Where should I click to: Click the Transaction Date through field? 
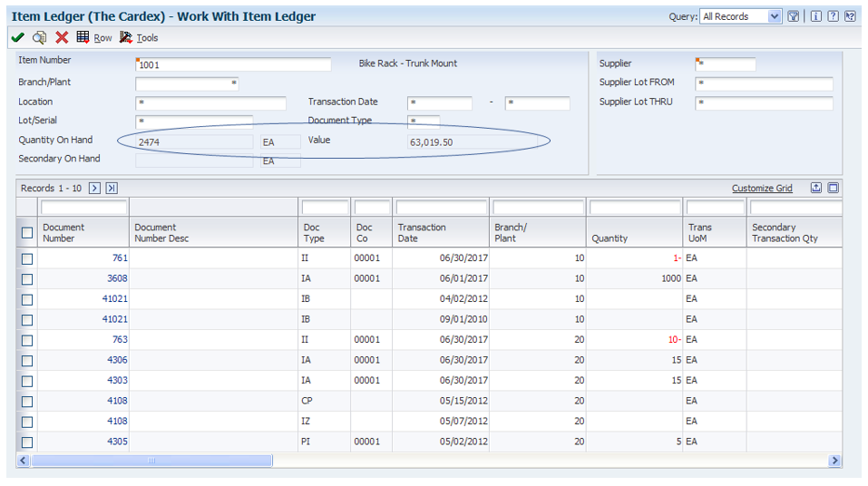coord(537,103)
